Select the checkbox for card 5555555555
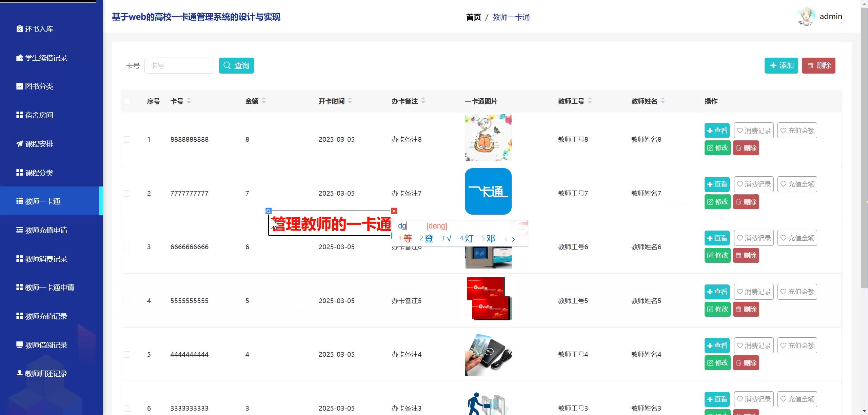 [x=127, y=301]
